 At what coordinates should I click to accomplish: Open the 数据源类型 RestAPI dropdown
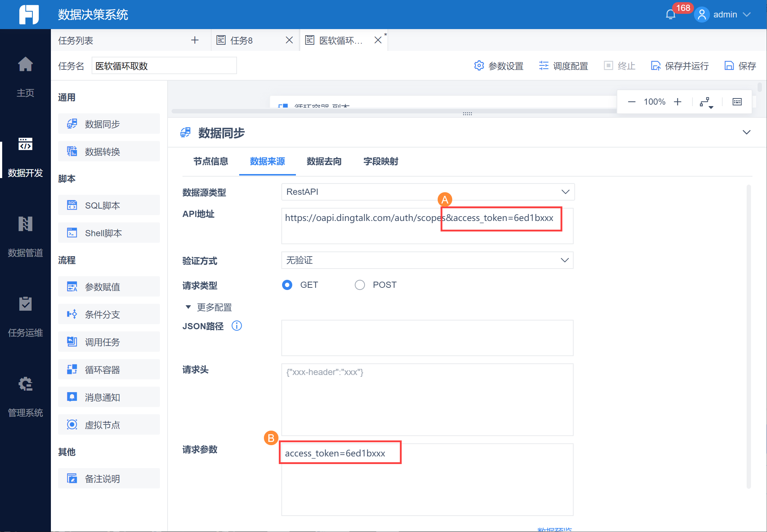427,192
